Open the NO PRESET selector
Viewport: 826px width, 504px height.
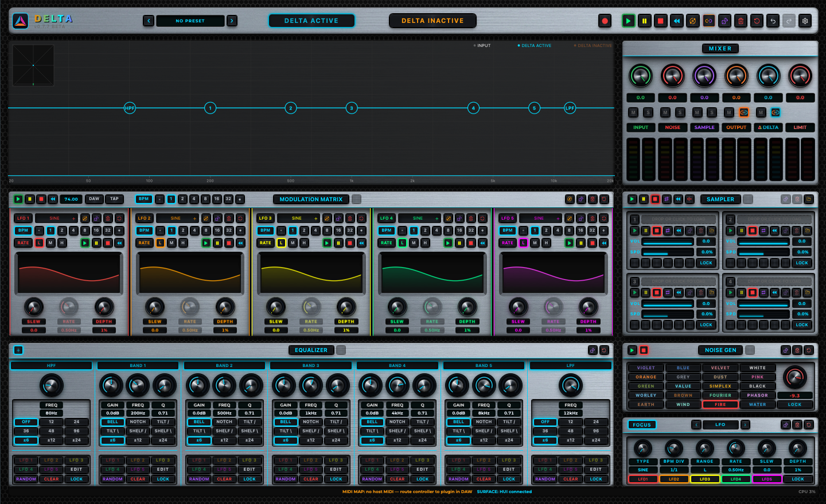coord(190,21)
